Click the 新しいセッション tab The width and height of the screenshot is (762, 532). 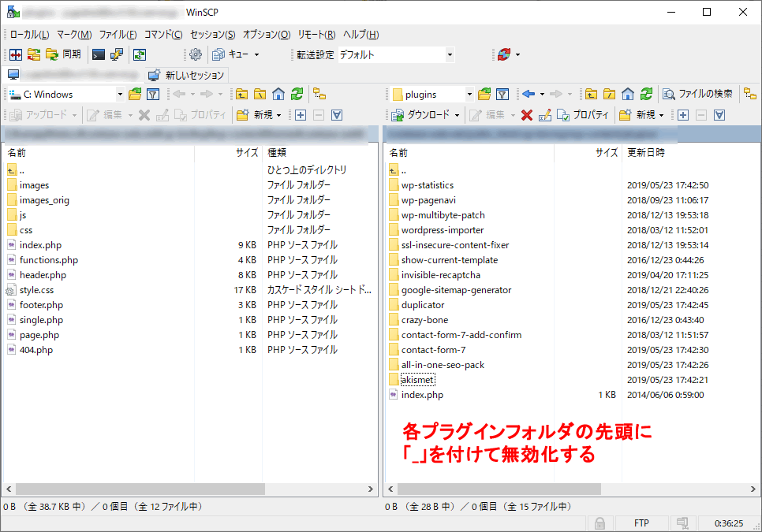click(x=187, y=75)
